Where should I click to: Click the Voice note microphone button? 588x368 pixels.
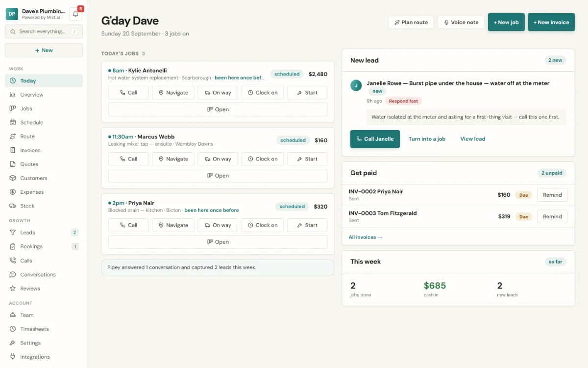(x=461, y=22)
